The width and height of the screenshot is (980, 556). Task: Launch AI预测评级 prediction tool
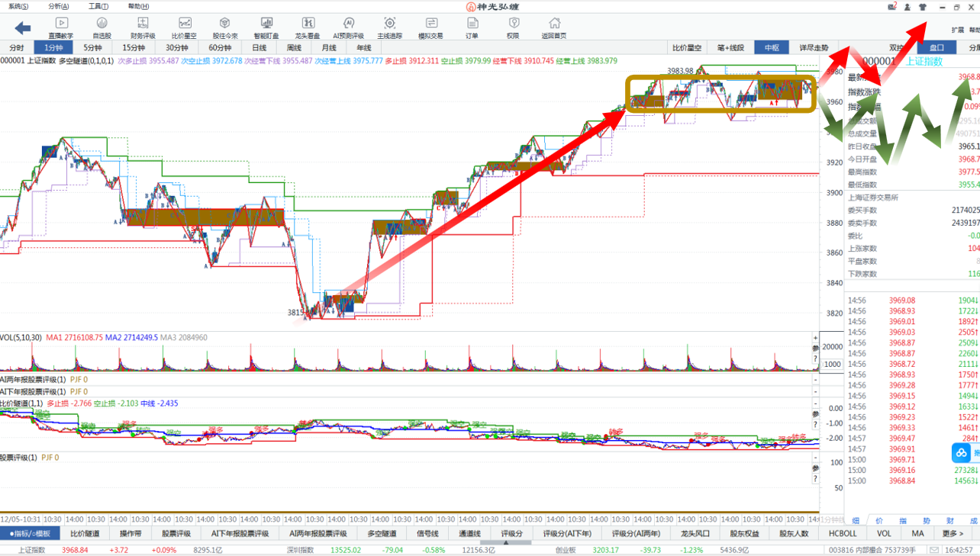(348, 28)
